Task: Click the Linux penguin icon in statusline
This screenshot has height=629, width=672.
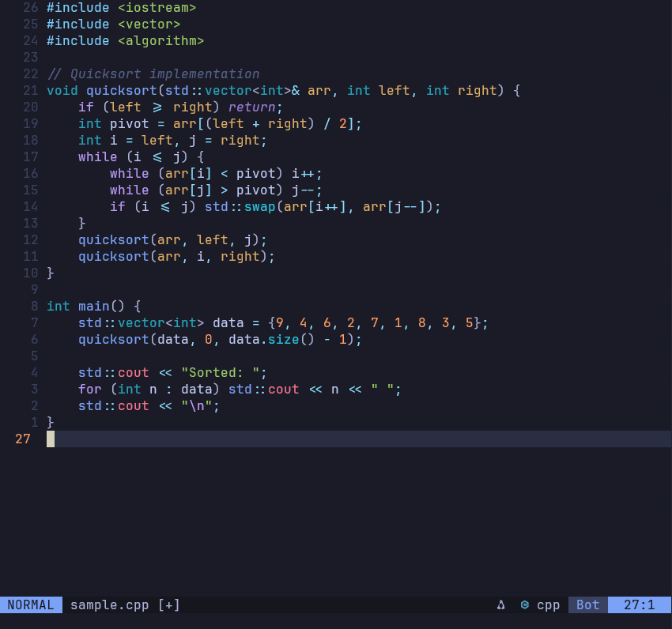Action: pos(500,605)
